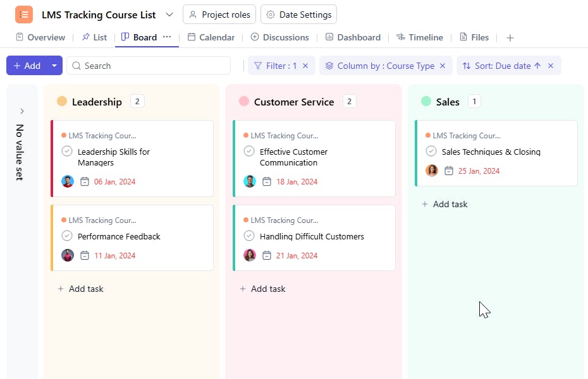588x379 pixels.
Task: Click assignee avatar on Performance Feedback card
Action: (x=68, y=256)
